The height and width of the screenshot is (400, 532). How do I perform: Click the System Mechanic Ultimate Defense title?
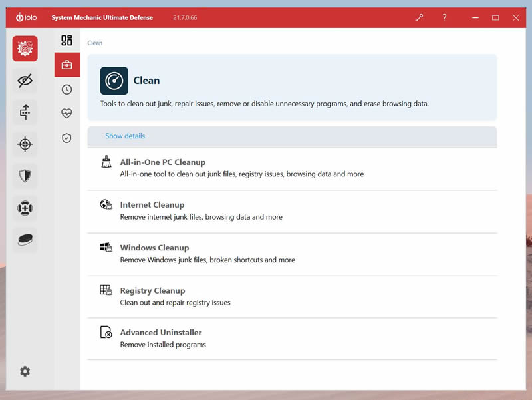pyautogui.click(x=102, y=17)
